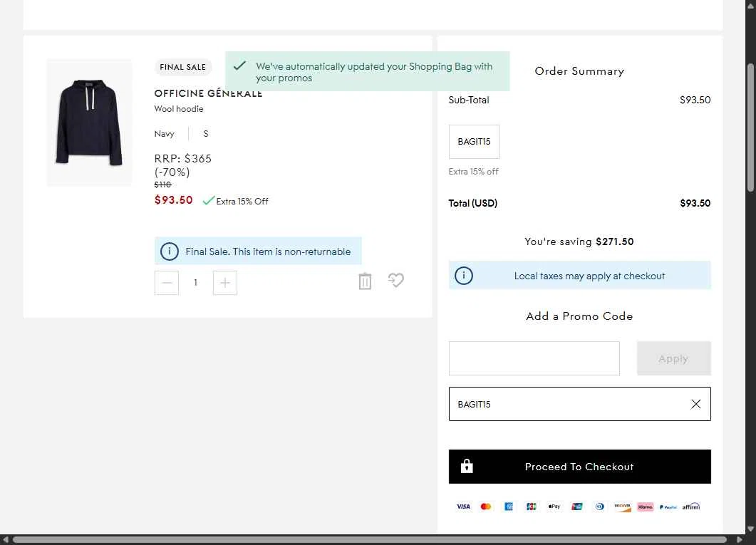
Task: Click the American Express payment icon
Action: [x=509, y=507]
